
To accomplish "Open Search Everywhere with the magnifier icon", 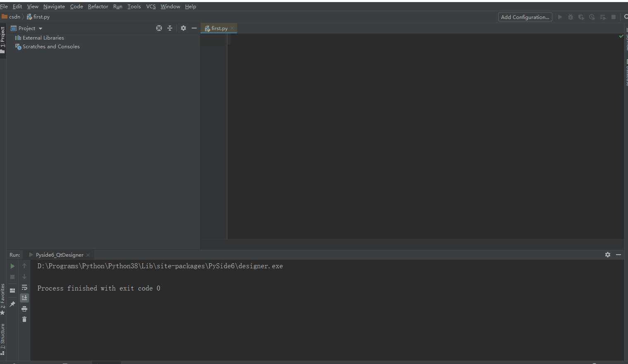I will [x=625, y=17].
